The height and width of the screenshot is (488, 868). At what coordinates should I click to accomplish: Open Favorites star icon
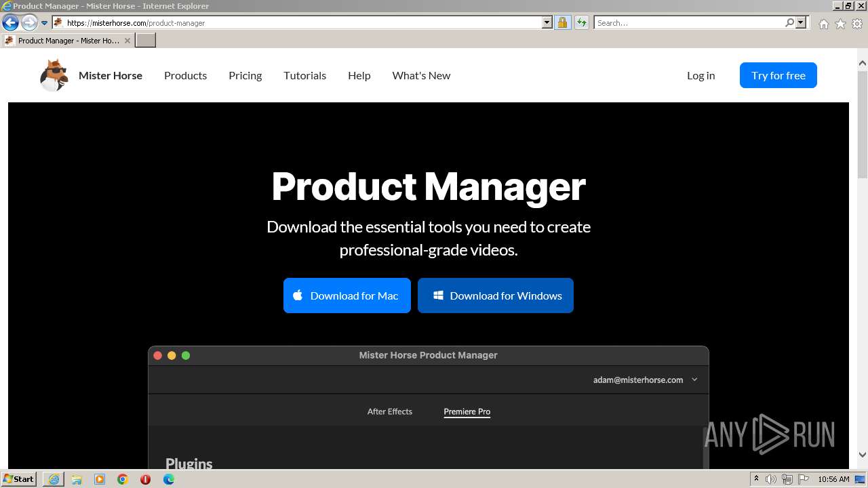(840, 24)
